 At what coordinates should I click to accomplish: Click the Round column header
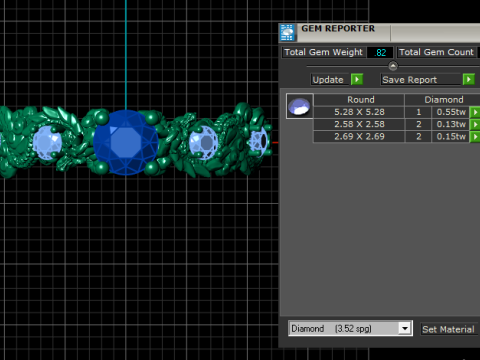359,100
